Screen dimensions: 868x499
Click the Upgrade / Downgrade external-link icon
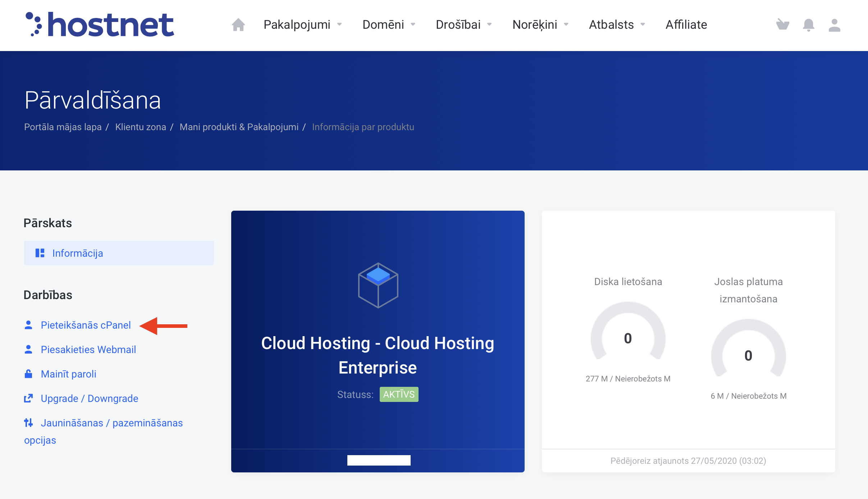coord(28,398)
